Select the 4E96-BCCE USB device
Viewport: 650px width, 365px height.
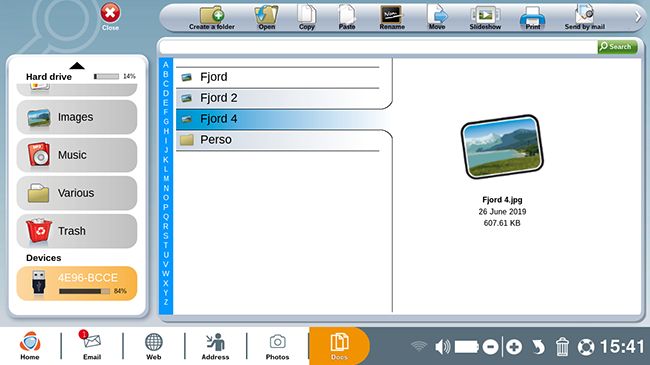(77, 283)
